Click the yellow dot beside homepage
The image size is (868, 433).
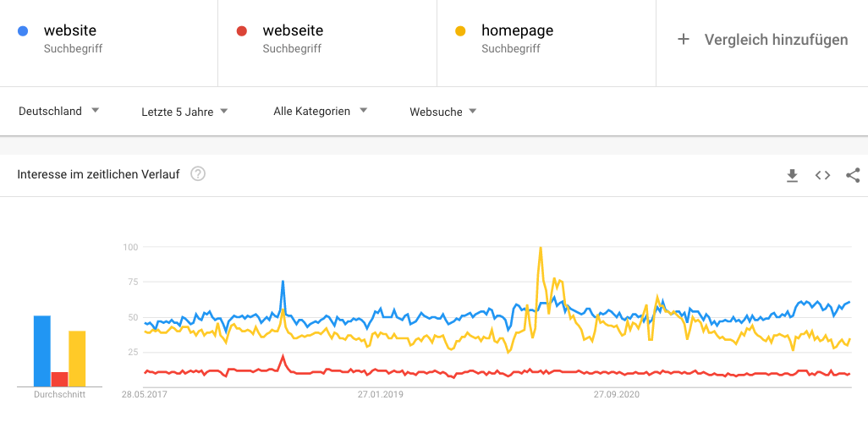460,31
